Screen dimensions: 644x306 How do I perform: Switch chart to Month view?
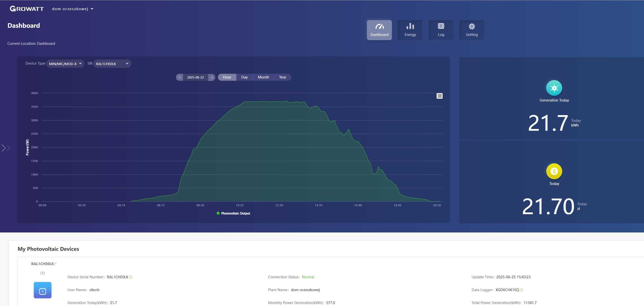point(263,77)
